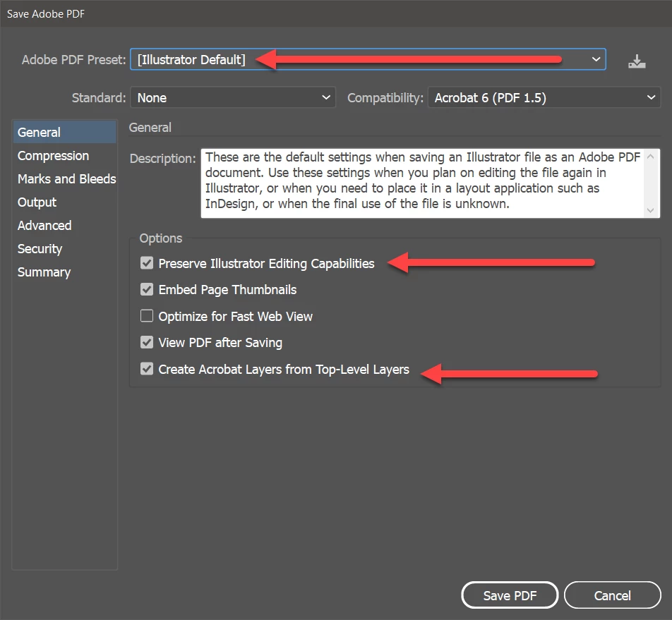Viewport: 672px width, 620px height.
Task: Toggle View PDF after Saving checkbox
Action: pyautogui.click(x=147, y=342)
